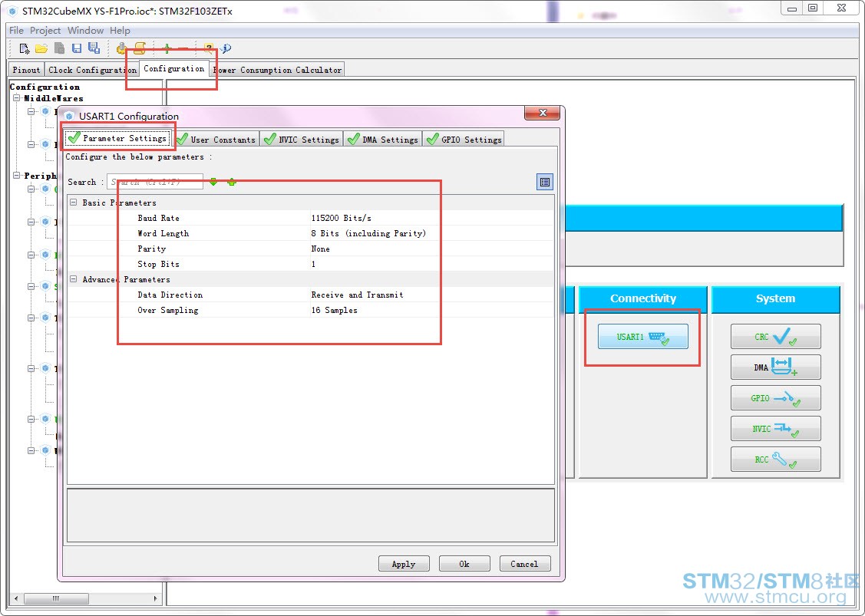Collapse the MiddleWares tree node

pyautogui.click(x=17, y=98)
